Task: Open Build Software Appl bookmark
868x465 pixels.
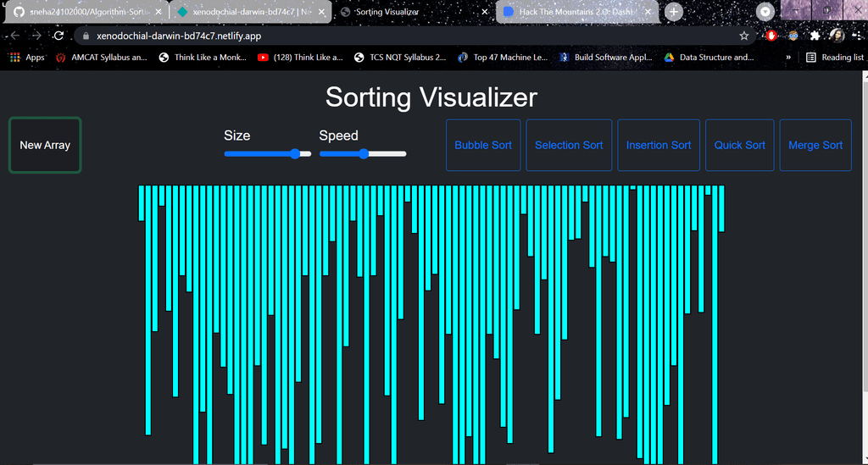Action: [605, 57]
